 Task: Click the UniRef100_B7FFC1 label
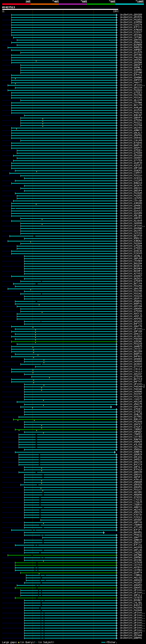pos(131,75)
